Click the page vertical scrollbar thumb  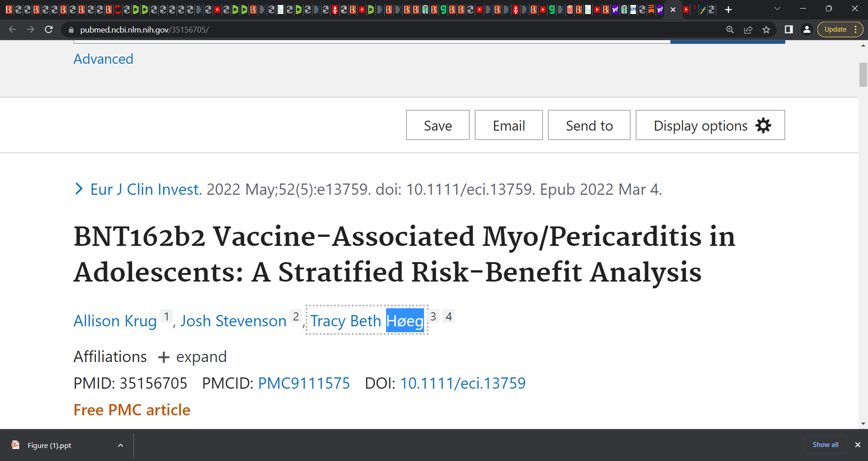point(863,75)
